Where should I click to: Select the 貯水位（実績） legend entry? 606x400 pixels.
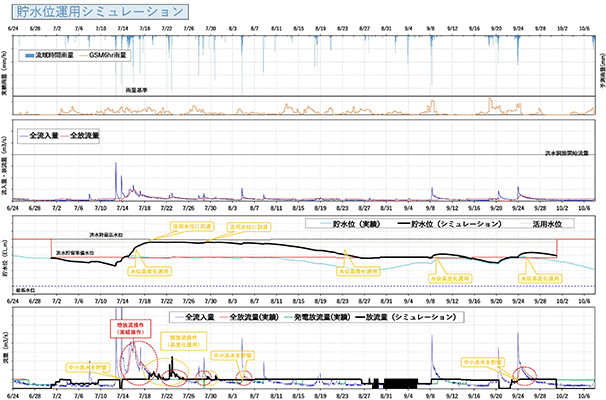pos(351,224)
